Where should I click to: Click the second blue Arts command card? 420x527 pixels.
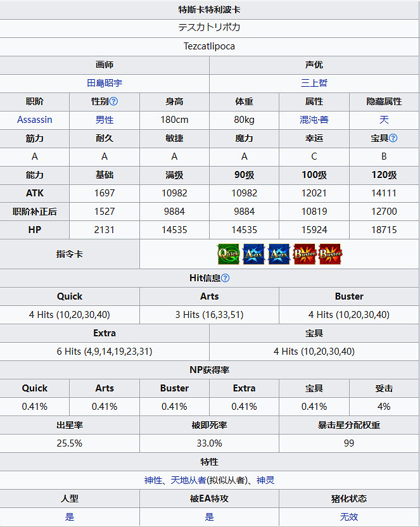279,254
